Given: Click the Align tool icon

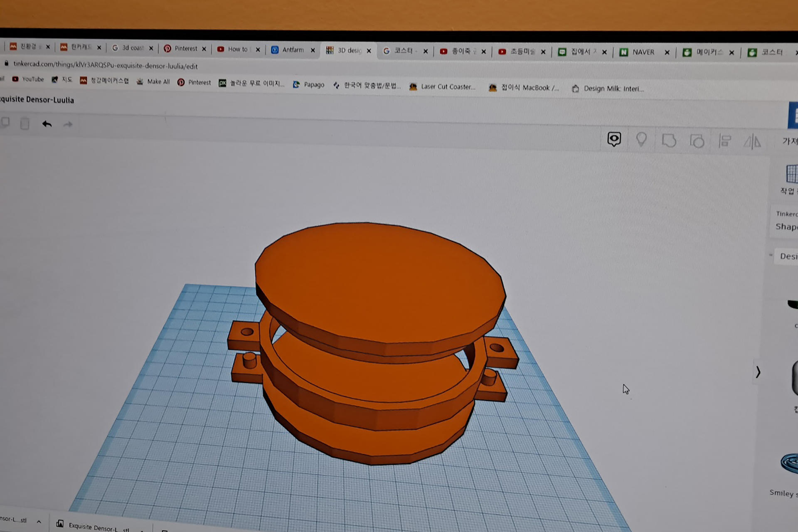Looking at the screenshot, I should coord(725,141).
